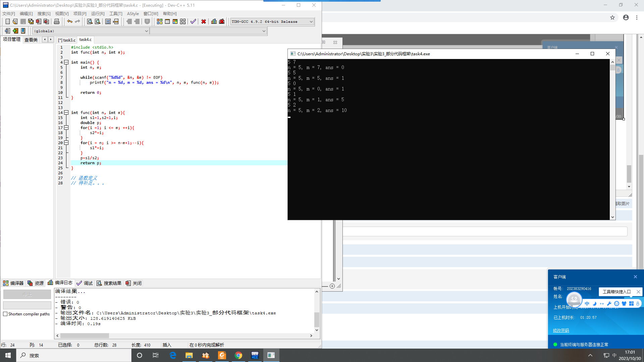Viewport: 644px width, 362px height.
Task: Click the red X stop execution icon
Action: point(204,21)
